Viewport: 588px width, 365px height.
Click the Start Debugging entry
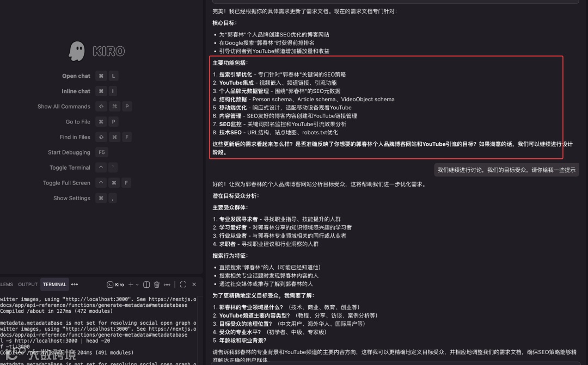coord(69,152)
